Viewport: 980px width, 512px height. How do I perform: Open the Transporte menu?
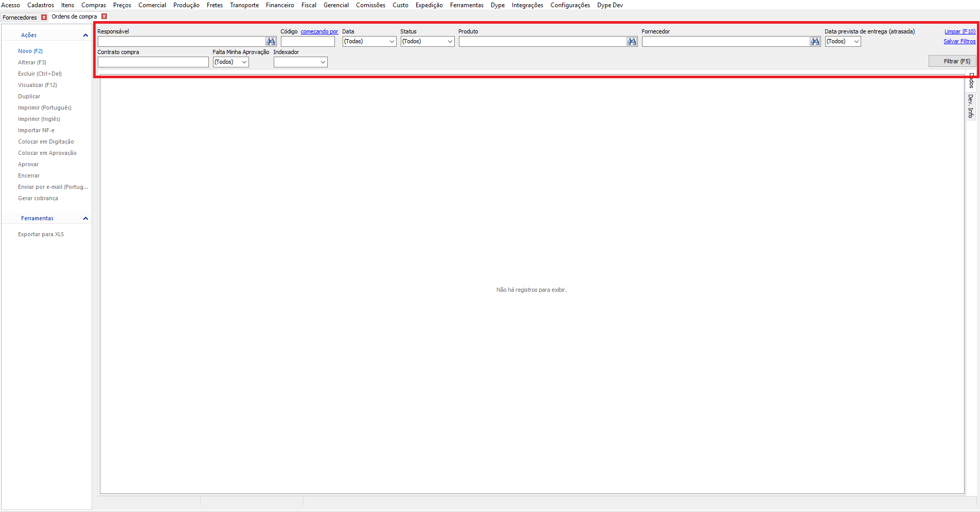[244, 5]
